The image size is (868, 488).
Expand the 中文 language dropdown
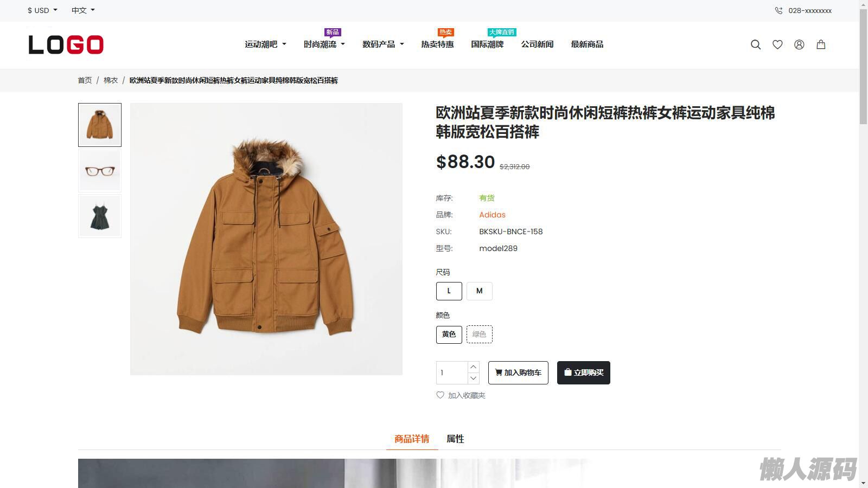83,10
